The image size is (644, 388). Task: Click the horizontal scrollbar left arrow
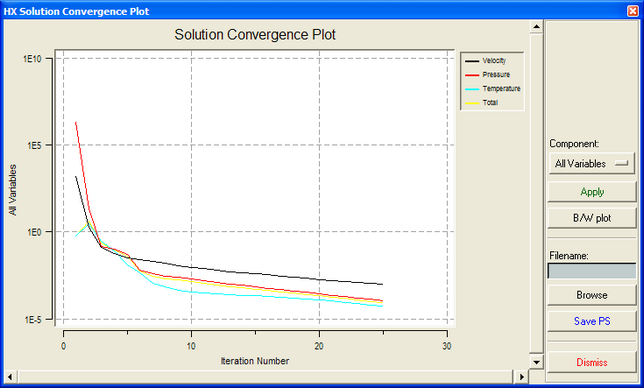click(10, 377)
